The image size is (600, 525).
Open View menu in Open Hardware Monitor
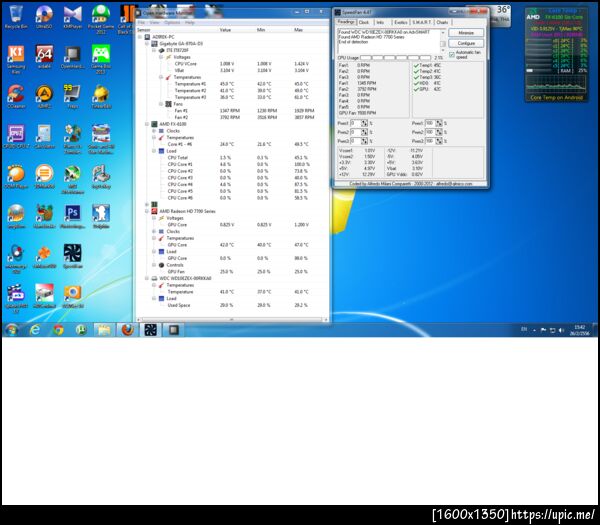[x=154, y=23]
